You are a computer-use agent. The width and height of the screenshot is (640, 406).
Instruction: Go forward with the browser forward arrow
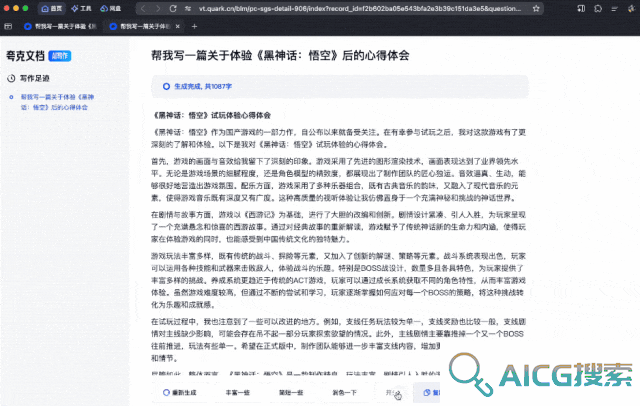click(158, 8)
